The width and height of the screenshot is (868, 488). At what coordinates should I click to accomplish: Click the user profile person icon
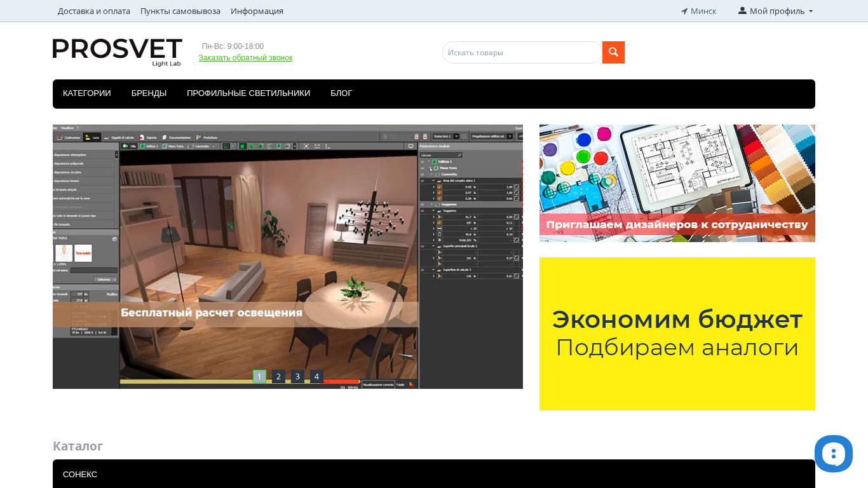pyautogui.click(x=742, y=11)
